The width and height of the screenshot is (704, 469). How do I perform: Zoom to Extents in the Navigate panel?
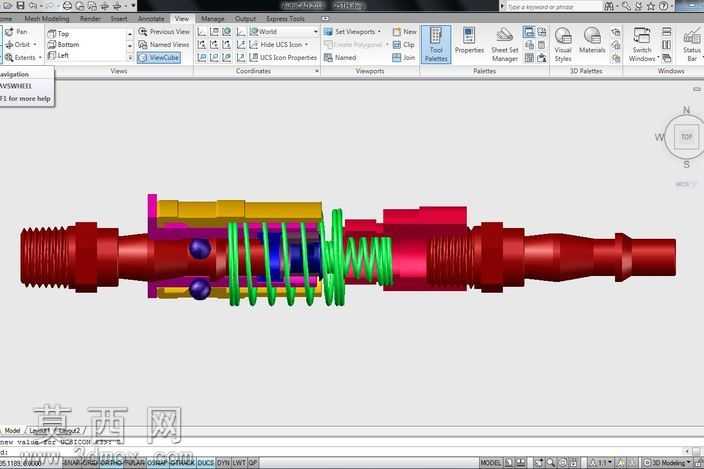click(x=20, y=57)
